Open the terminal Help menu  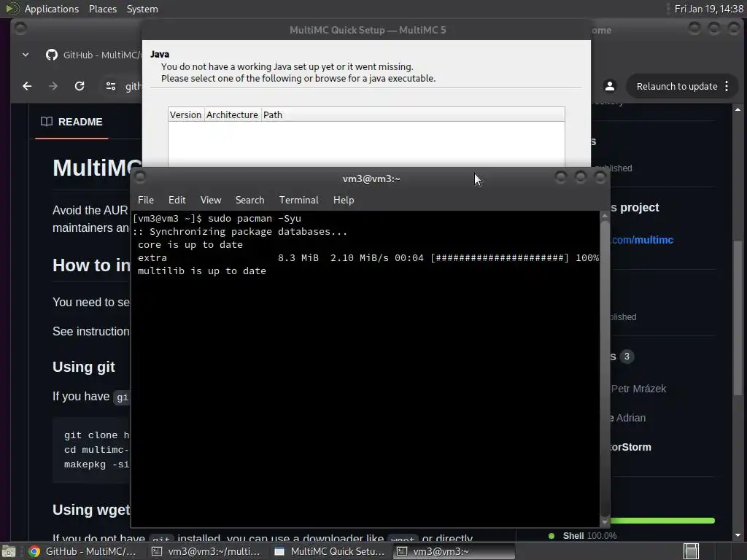click(344, 200)
